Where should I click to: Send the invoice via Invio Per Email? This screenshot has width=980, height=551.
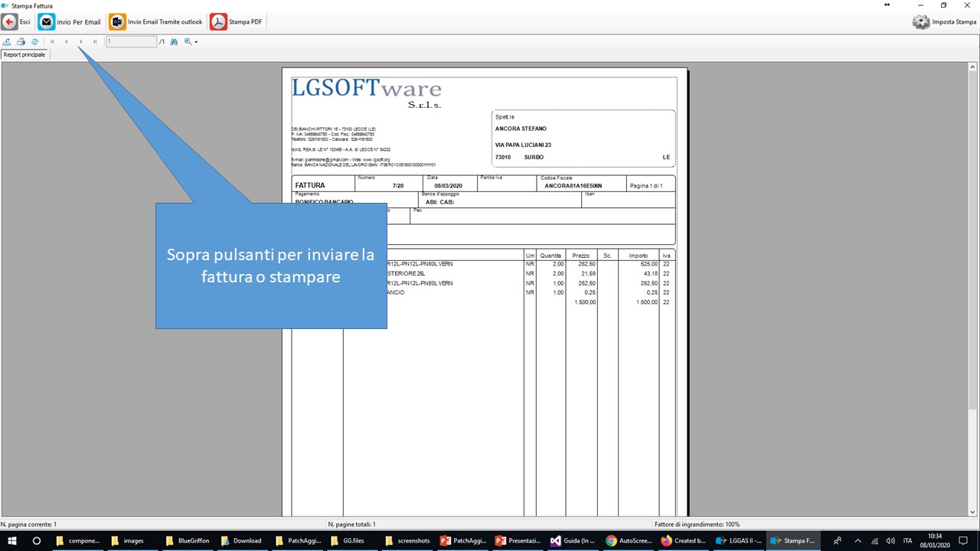70,22
